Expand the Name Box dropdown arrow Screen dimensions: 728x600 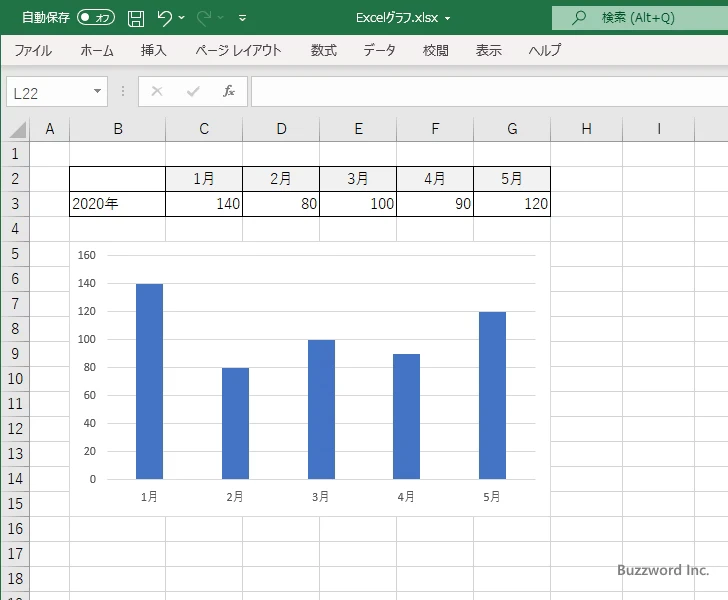[x=98, y=91]
